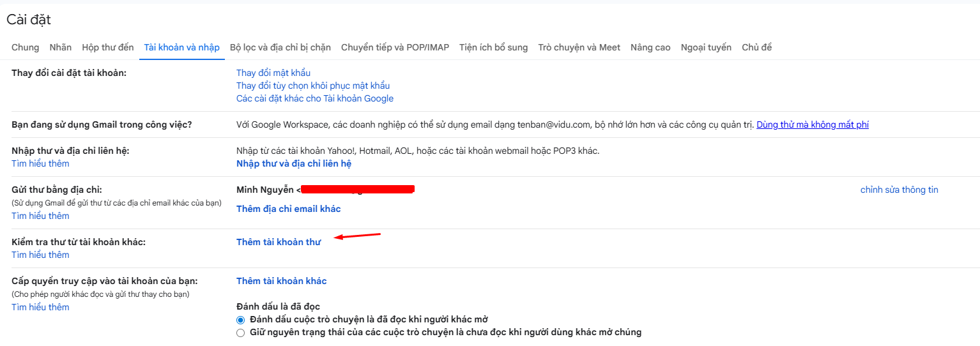Go to Hộp thư đến tab
Viewport: 980px width, 346px height.
coord(108,47)
